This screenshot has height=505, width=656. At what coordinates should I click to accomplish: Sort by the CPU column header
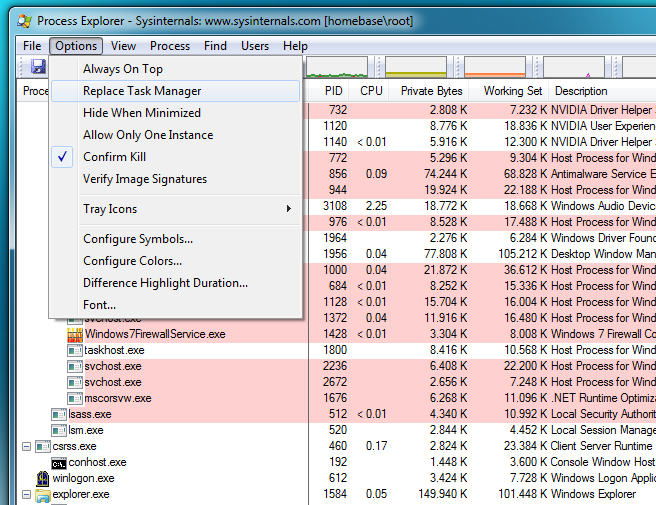point(370,91)
